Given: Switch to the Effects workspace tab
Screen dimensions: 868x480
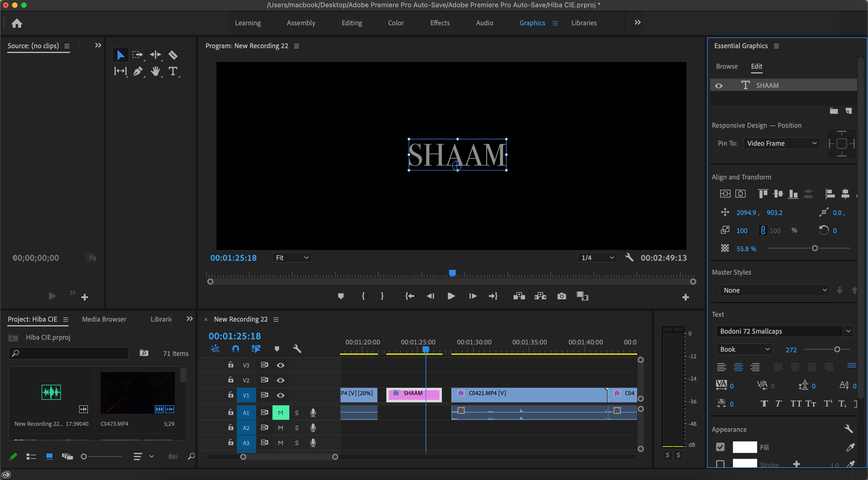Looking at the screenshot, I should click(440, 23).
